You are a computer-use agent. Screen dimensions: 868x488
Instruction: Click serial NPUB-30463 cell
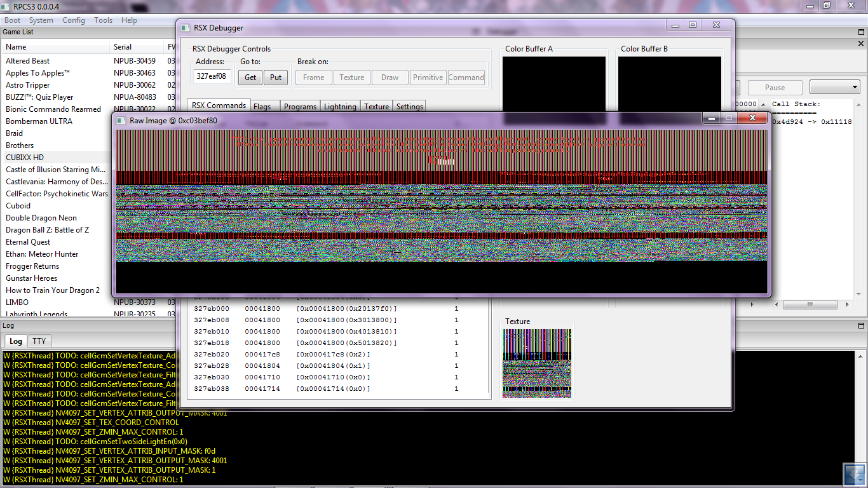[135, 73]
